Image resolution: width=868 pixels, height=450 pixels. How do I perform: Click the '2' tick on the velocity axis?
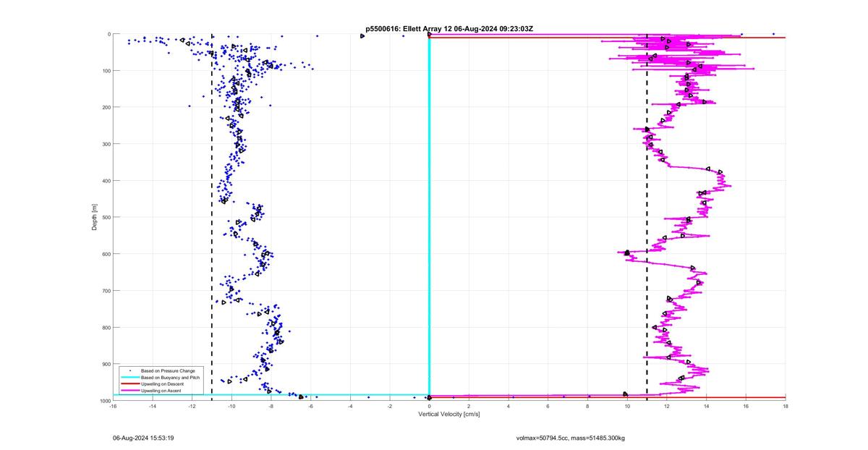[x=469, y=407]
